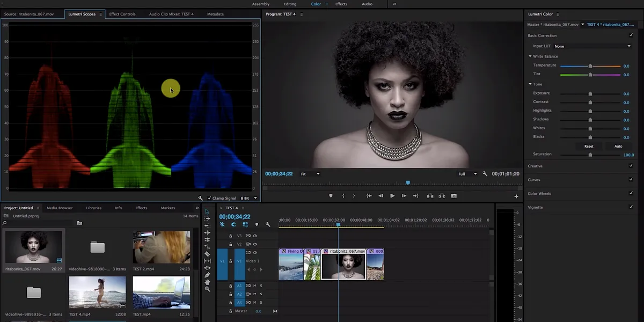Viewport: 644px width, 322px height.
Task: Enable Clamp Signal checkbox
Action: tap(209, 198)
